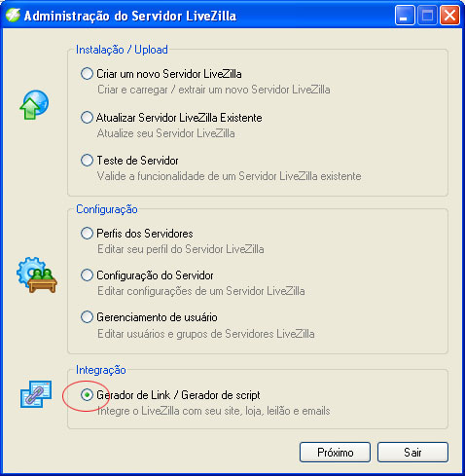The image size is (465, 476).
Task: Click the chain link integration icon
Action: click(36, 394)
